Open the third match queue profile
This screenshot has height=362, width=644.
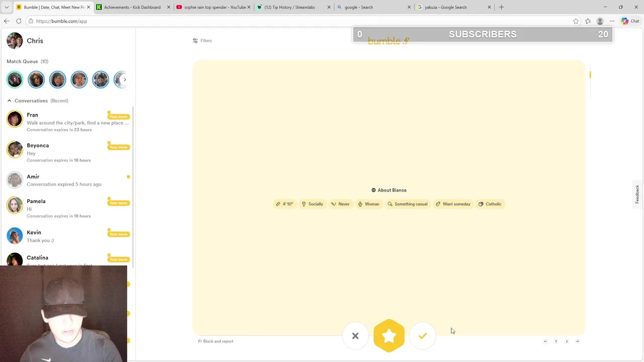coord(57,79)
